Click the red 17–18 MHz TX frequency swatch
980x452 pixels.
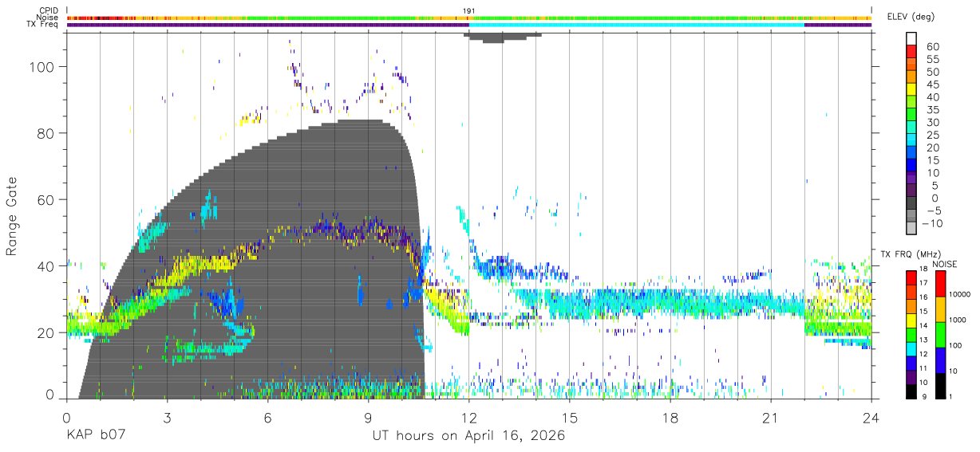pos(911,277)
